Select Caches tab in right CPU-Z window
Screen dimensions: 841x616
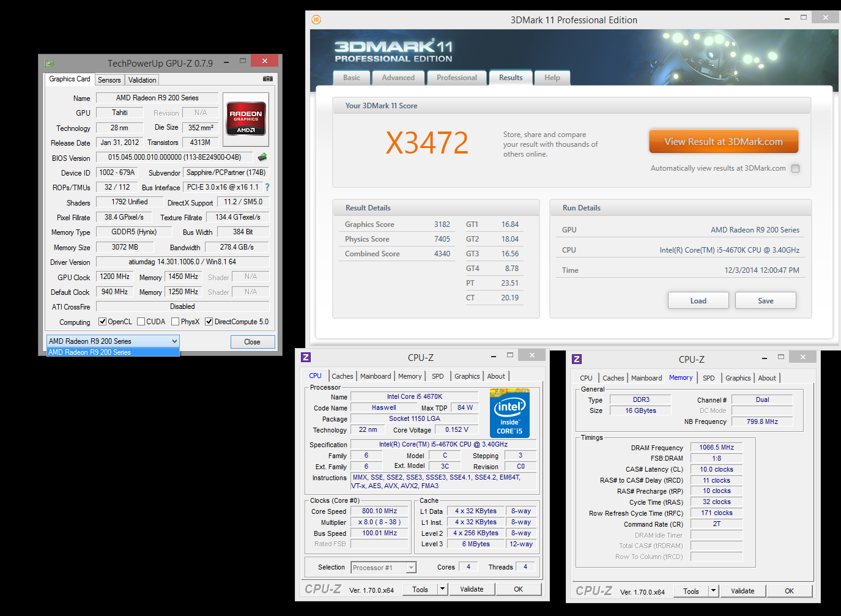click(613, 378)
